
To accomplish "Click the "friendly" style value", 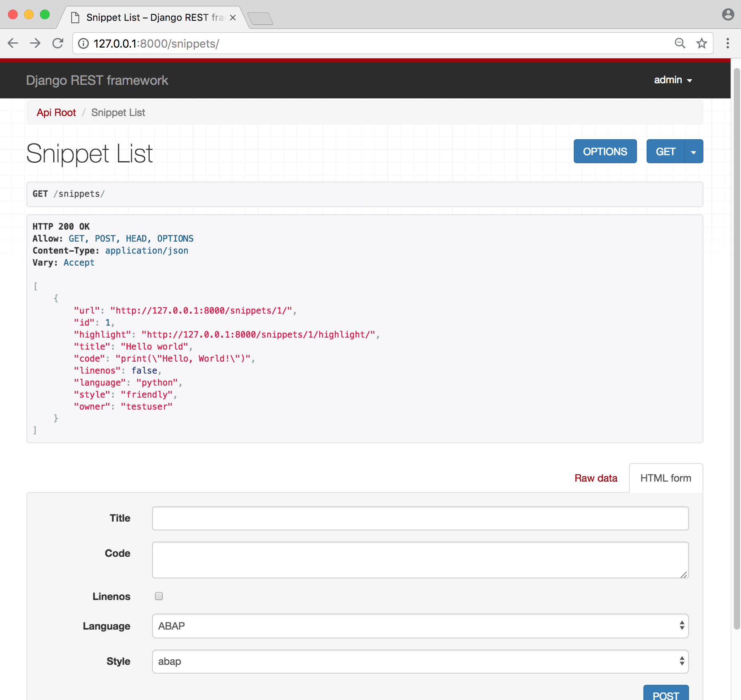I will (x=146, y=395).
